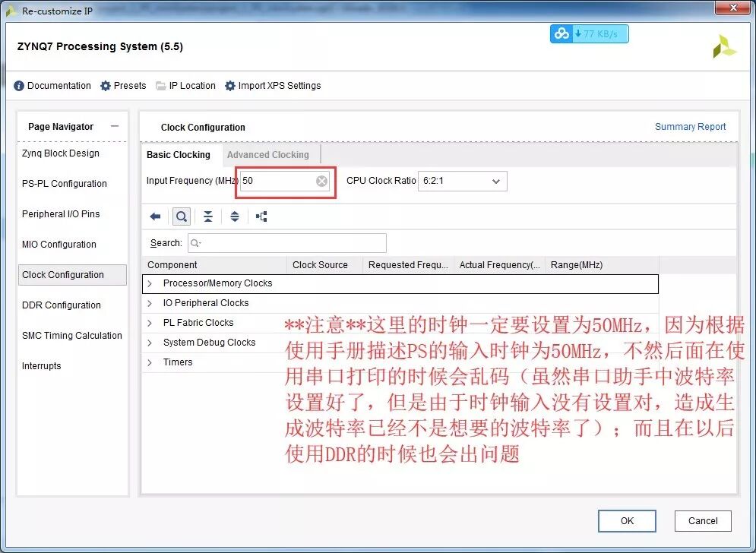Click the collapse all toolbar icon
The height and width of the screenshot is (553, 756).
click(207, 216)
